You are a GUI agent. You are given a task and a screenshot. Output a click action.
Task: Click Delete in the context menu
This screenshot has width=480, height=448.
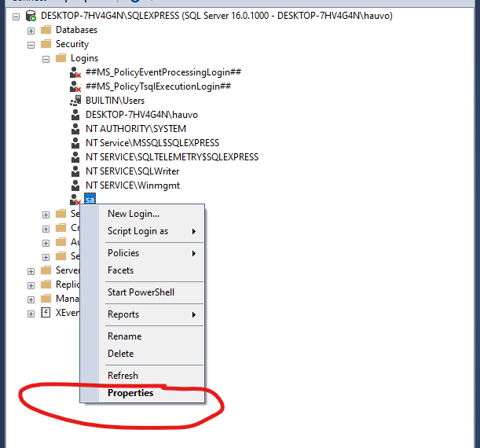(x=121, y=354)
